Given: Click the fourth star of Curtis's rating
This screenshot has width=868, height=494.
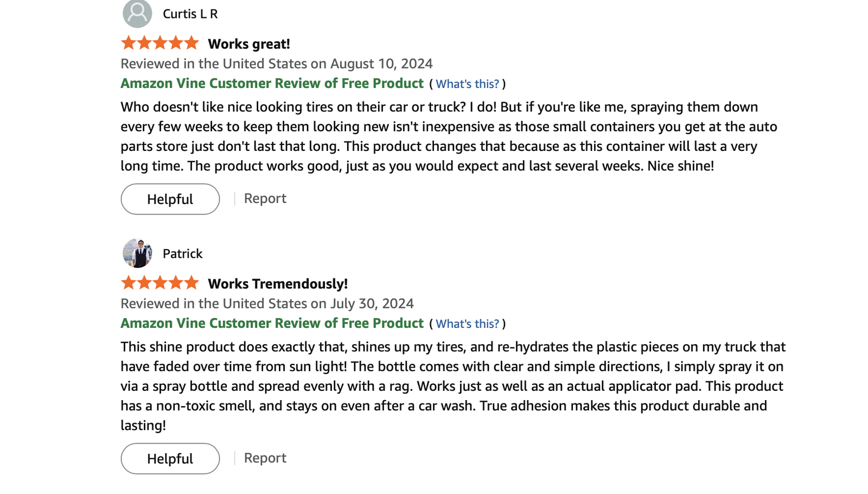Looking at the screenshot, I should (x=176, y=42).
